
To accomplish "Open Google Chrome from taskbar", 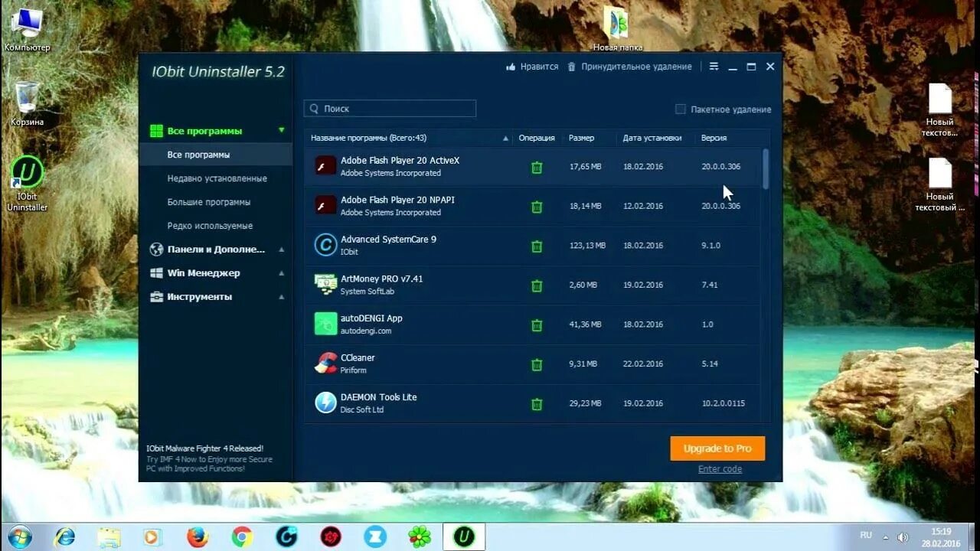I will (x=242, y=537).
